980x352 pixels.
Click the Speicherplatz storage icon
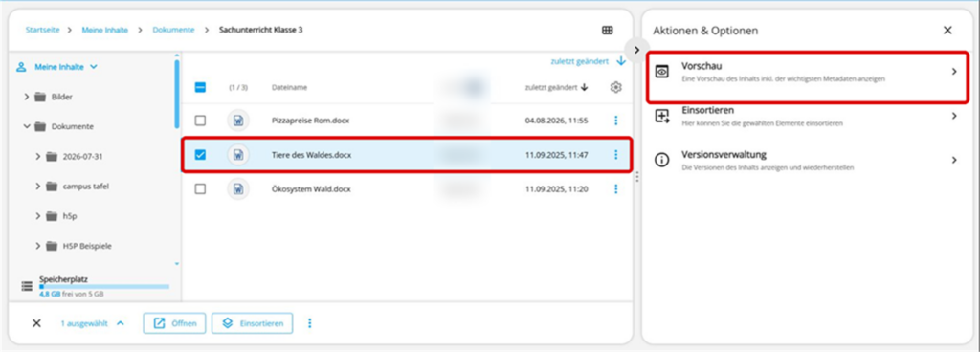(x=27, y=286)
